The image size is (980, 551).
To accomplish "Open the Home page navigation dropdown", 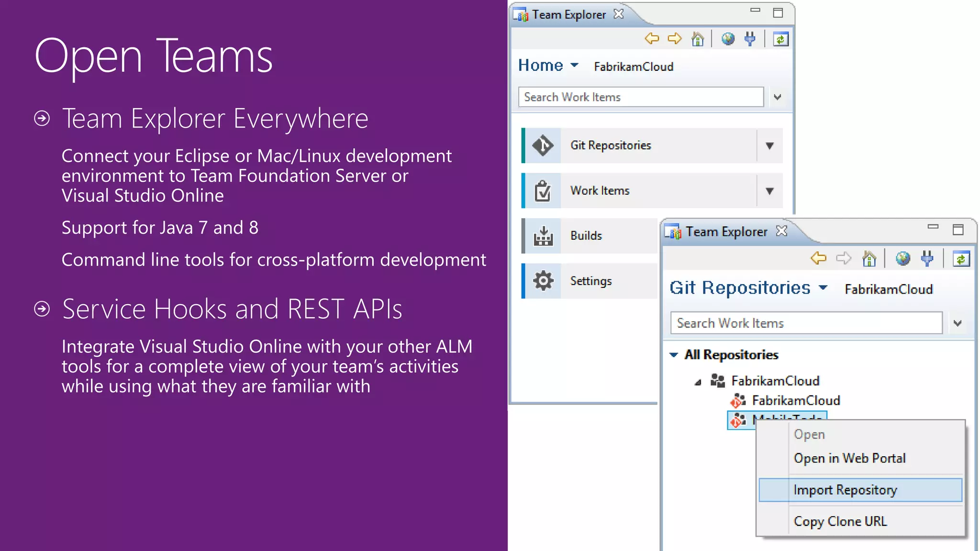I will (575, 65).
